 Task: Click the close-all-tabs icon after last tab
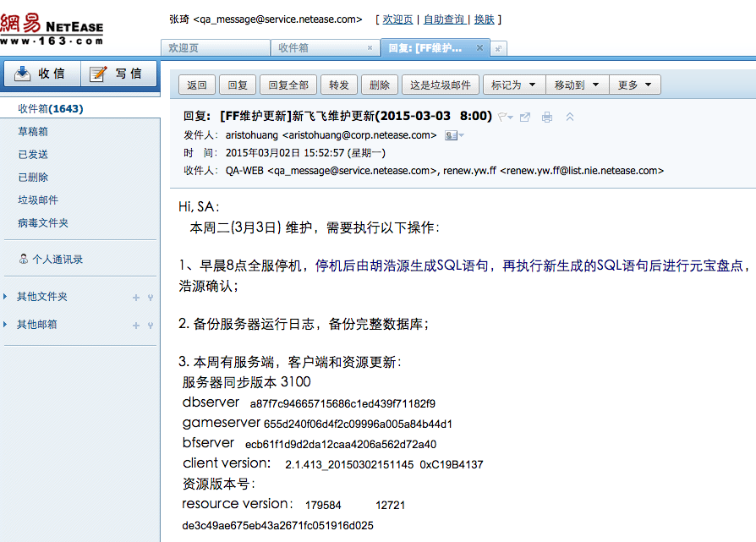499,49
